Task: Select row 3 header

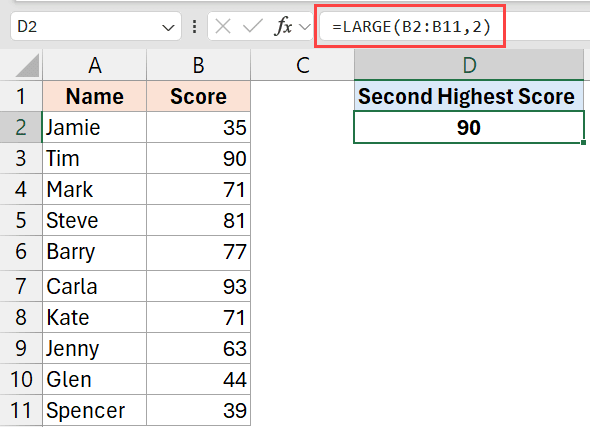Action: pos(21,158)
